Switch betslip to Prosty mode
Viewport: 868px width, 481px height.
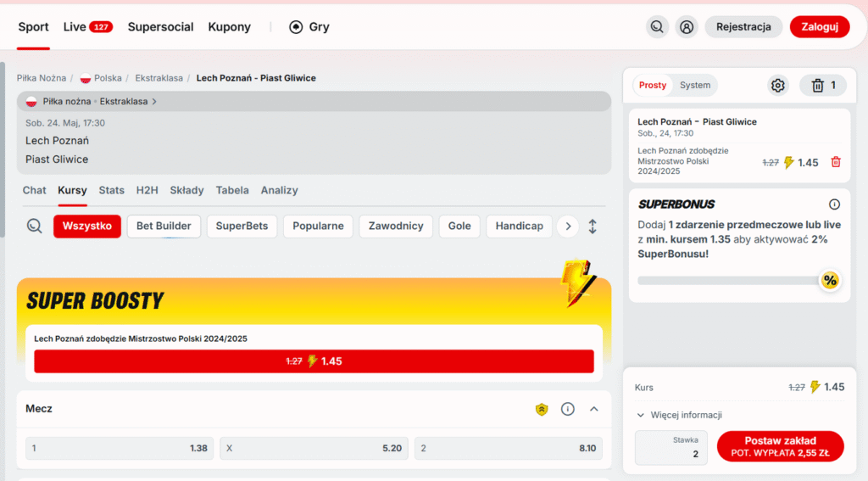(653, 86)
